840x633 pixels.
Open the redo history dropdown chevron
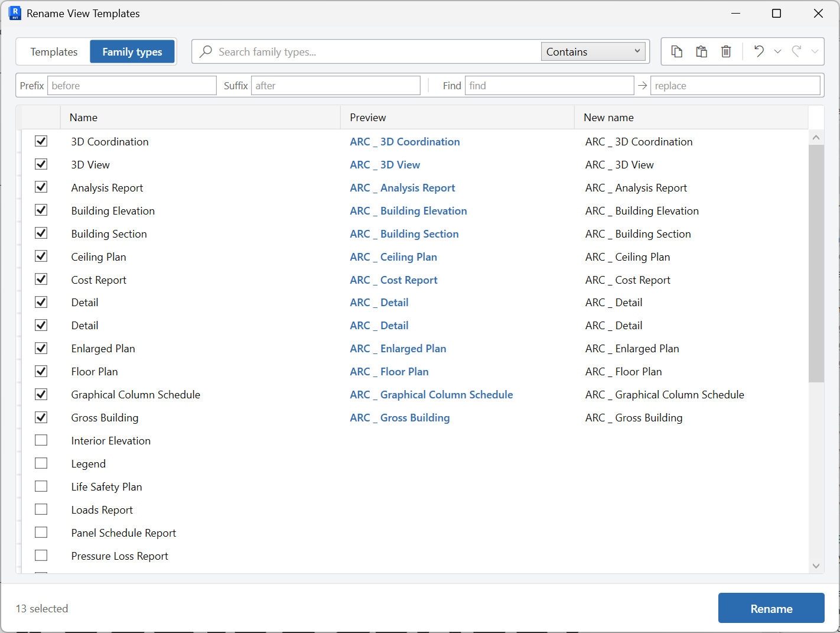[x=815, y=51]
